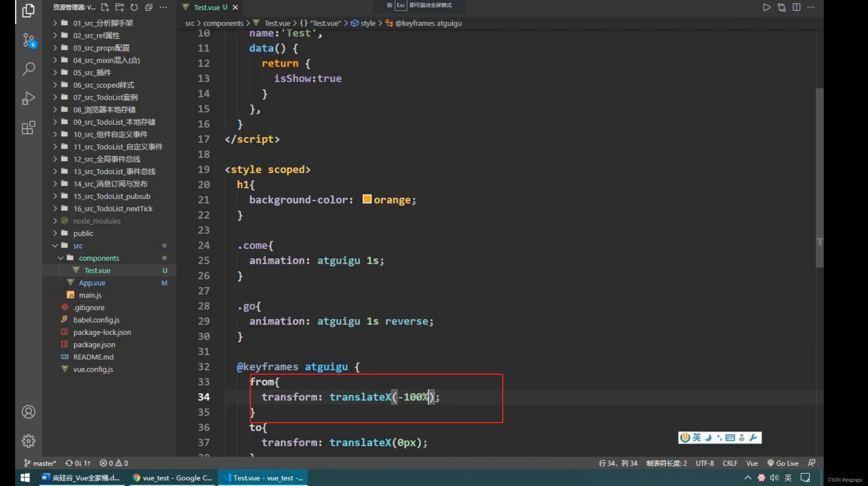Viewport: 868px width, 486px height.
Task: Expand the node_modules folder
Action: coord(109,221)
